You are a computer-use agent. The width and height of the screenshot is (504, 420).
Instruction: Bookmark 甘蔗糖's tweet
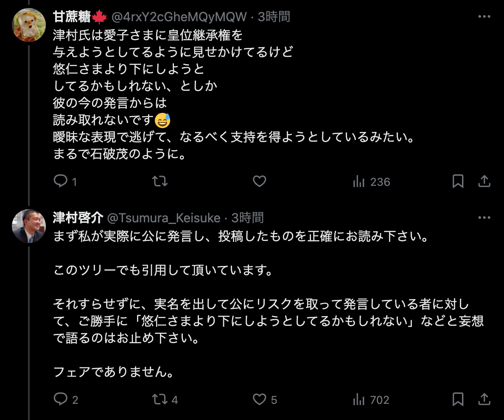458,182
